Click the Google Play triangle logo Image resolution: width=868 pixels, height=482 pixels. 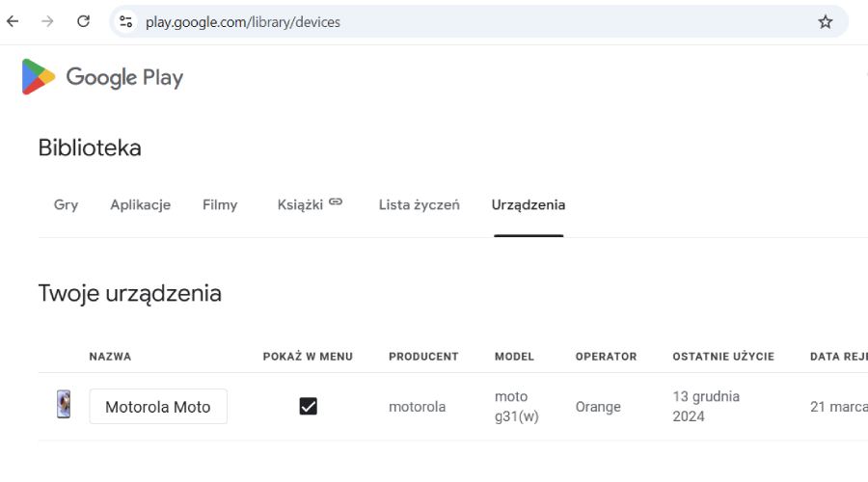click(39, 77)
